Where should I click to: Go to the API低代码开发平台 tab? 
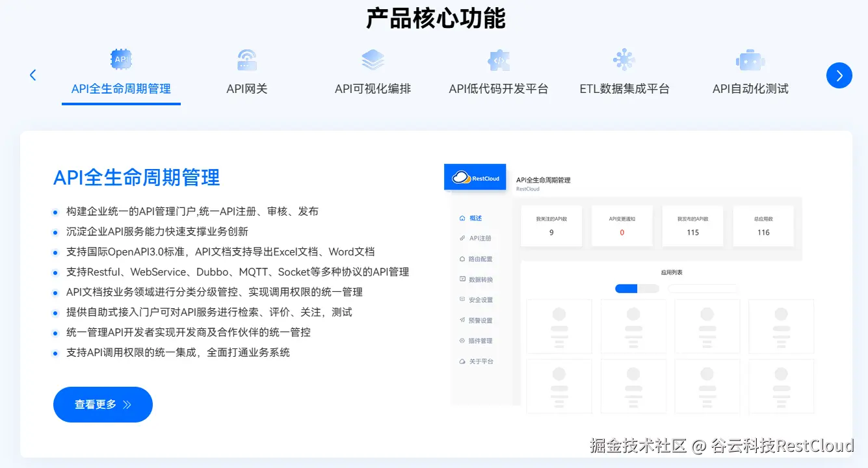[x=499, y=89]
